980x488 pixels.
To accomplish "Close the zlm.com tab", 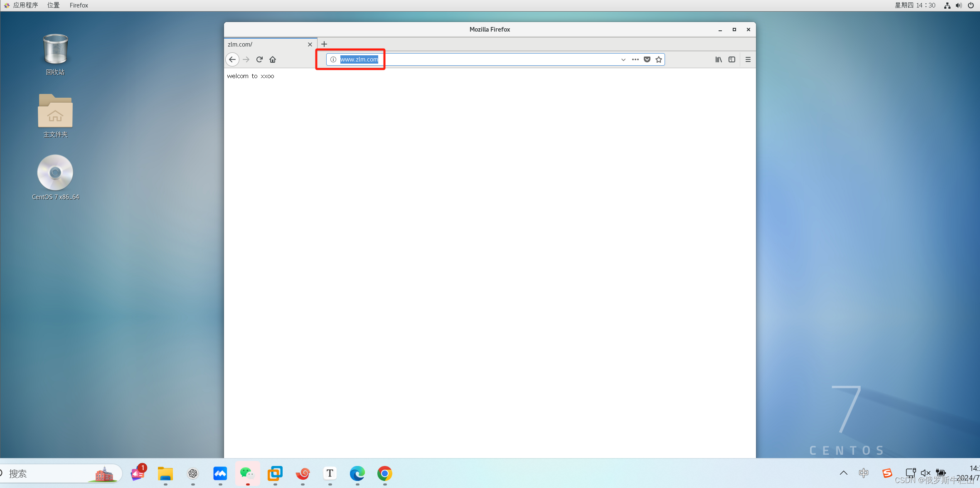I will pos(310,44).
